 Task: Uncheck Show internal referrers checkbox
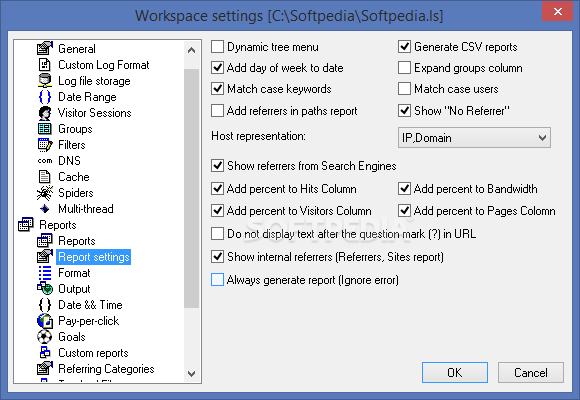point(218,257)
